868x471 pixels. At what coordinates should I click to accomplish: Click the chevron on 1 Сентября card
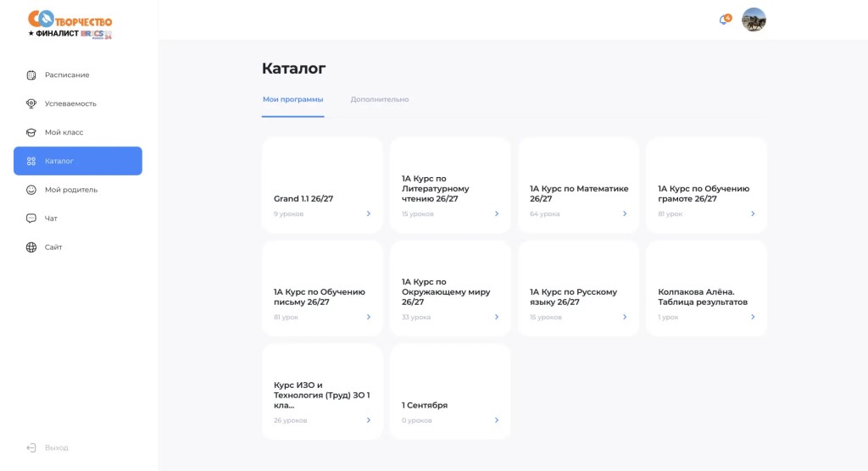497,420
